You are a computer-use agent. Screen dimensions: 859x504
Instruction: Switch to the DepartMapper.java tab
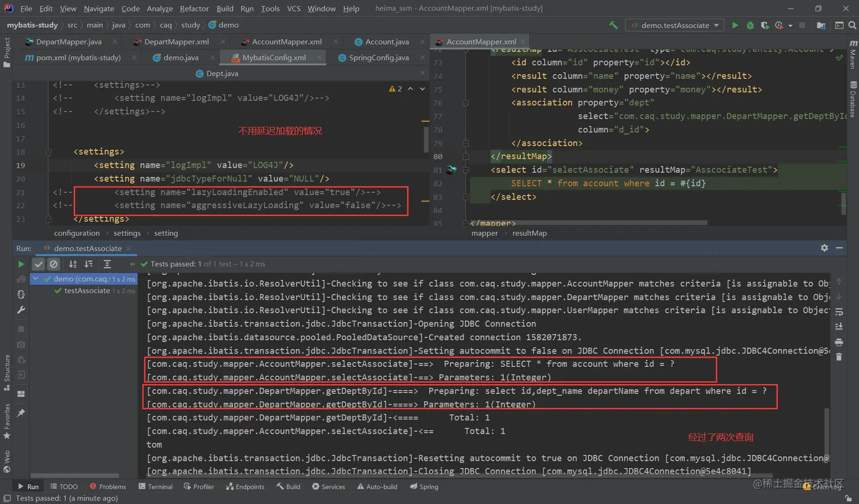(x=68, y=41)
